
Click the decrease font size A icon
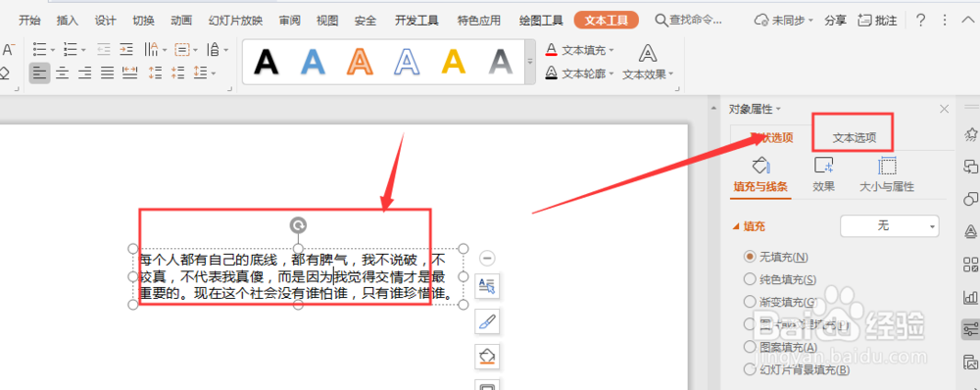pos(8,49)
